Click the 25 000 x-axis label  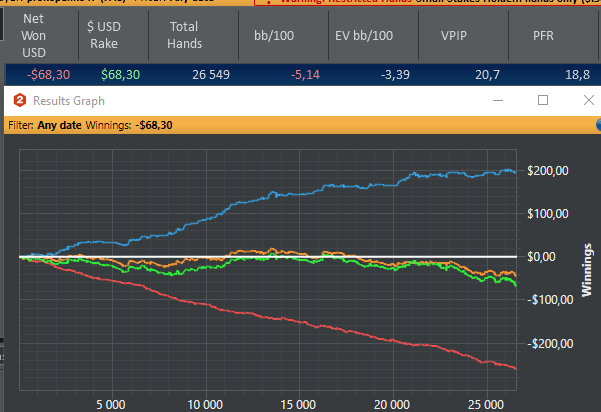[486, 405]
